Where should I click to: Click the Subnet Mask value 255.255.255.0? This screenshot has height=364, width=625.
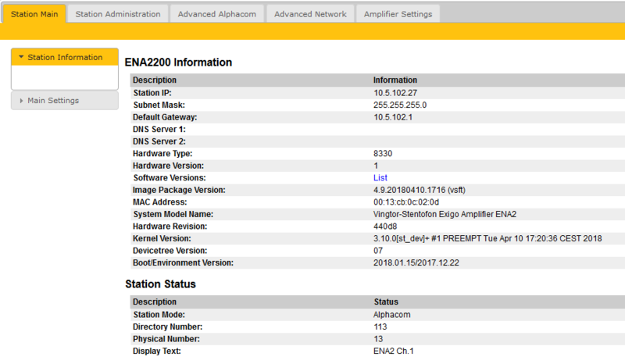coord(399,105)
